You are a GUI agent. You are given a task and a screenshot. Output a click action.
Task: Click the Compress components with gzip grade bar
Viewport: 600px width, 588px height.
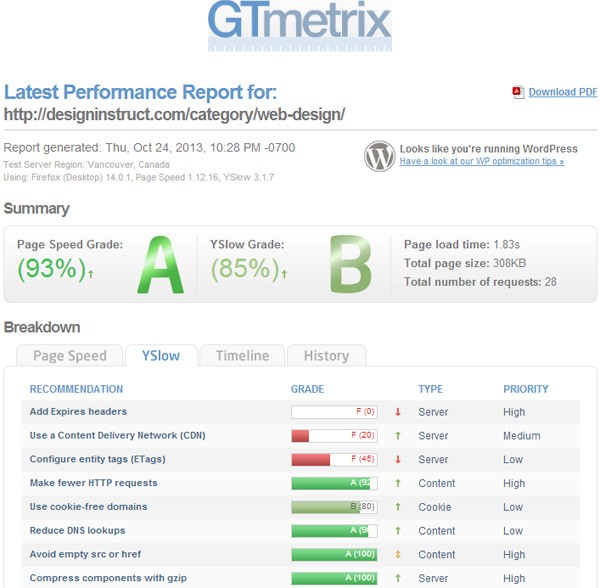pyautogui.click(x=334, y=578)
